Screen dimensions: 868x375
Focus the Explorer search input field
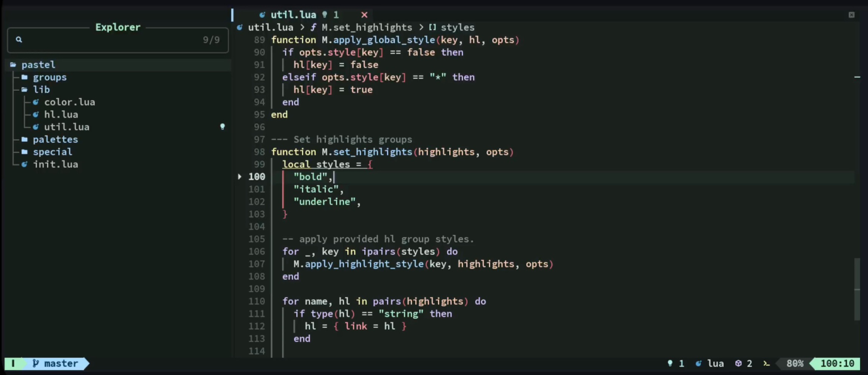118,40
